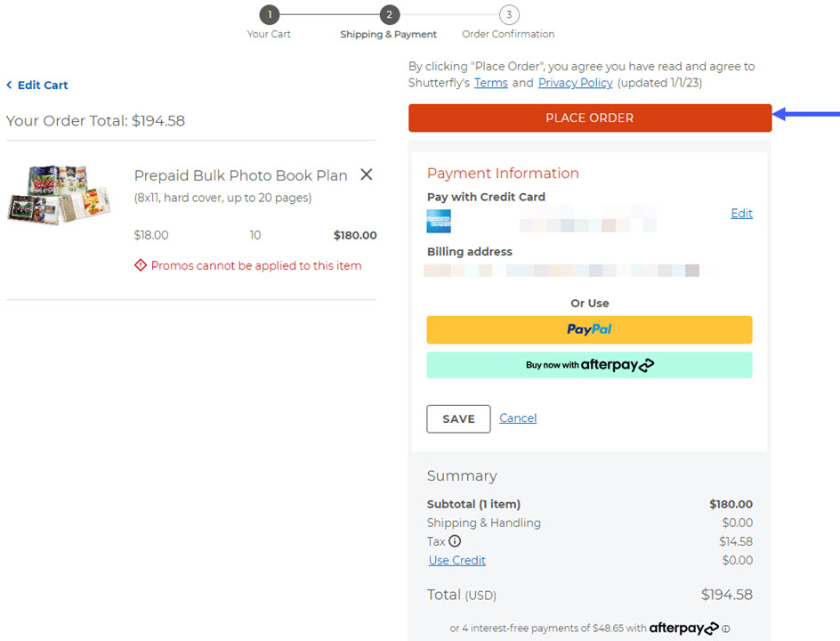Cancel payment information changes
Image resolution: width=840 pixels, height=641 pixels.
pos(518,418)
